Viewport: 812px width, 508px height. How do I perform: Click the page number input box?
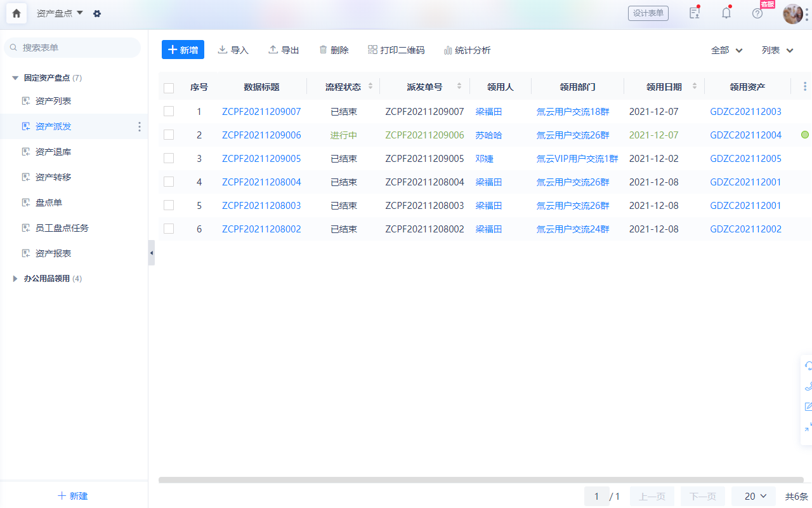[x=596, y=497]
